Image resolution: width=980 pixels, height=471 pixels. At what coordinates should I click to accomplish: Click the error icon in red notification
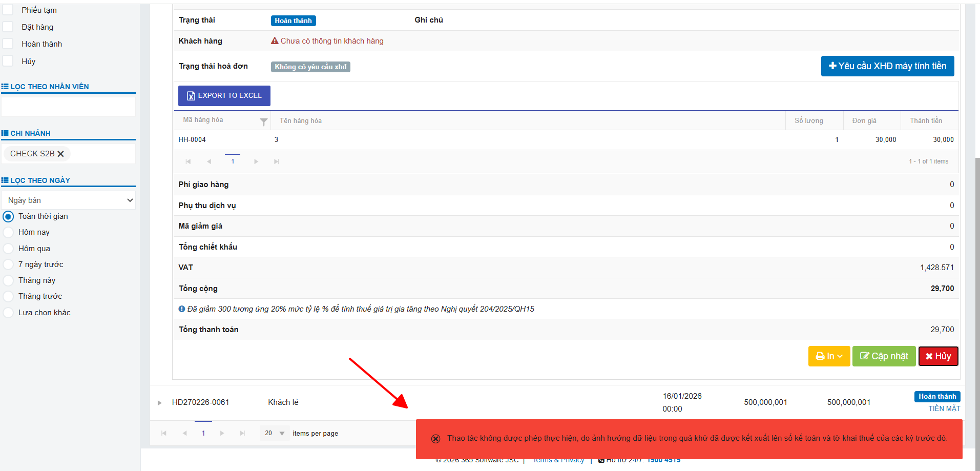click(x=435, y=439)
